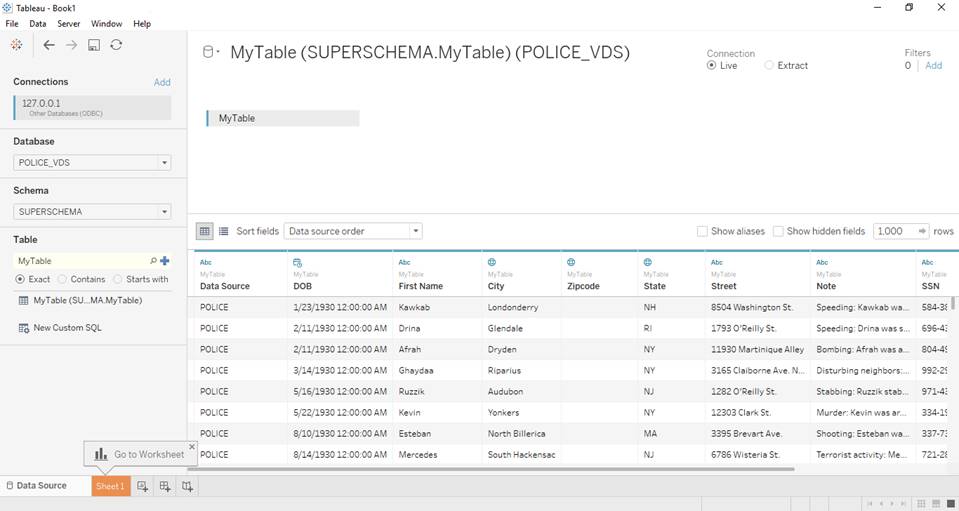Click the back arrow in toolbar
This screenshot has width=959, height=511.
[x=49, y=45]
